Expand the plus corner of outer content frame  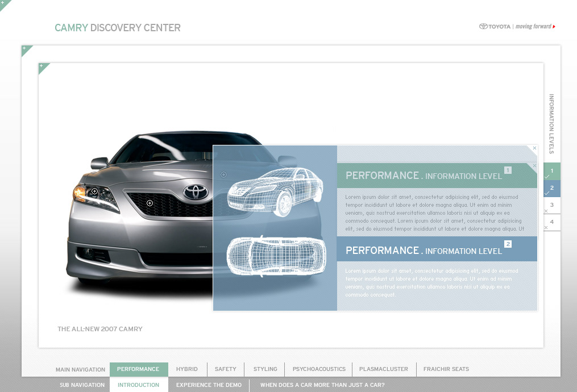(26, 49)
